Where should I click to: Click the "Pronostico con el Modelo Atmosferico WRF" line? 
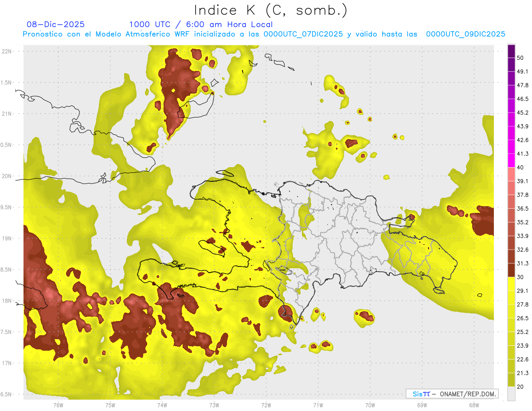[x=264, y=34]
